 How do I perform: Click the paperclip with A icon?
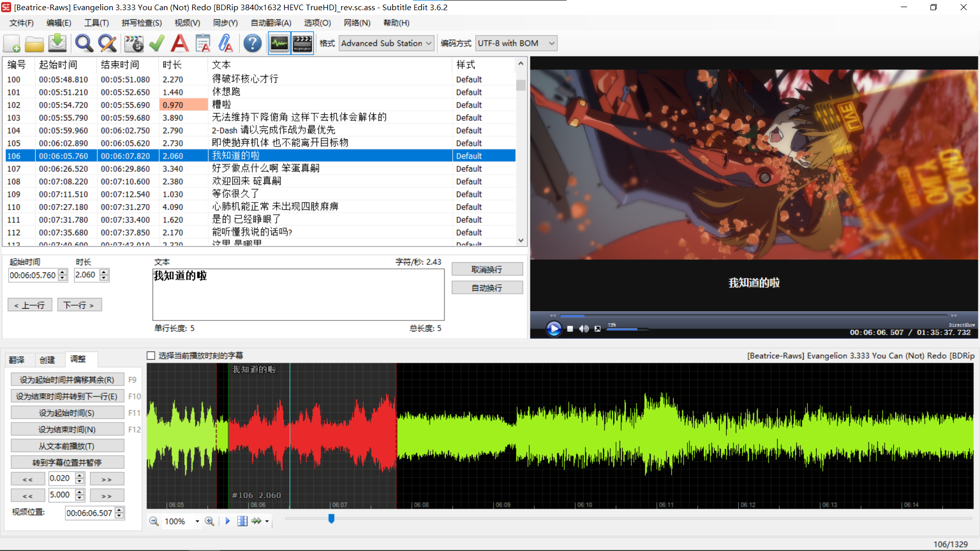click(x=226, y=43)
